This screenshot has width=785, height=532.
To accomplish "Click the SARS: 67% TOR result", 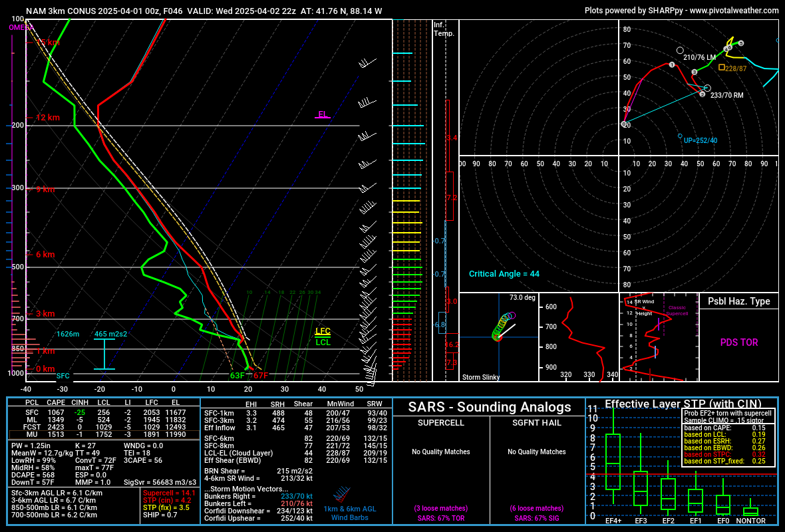I will tap(441, 518).
